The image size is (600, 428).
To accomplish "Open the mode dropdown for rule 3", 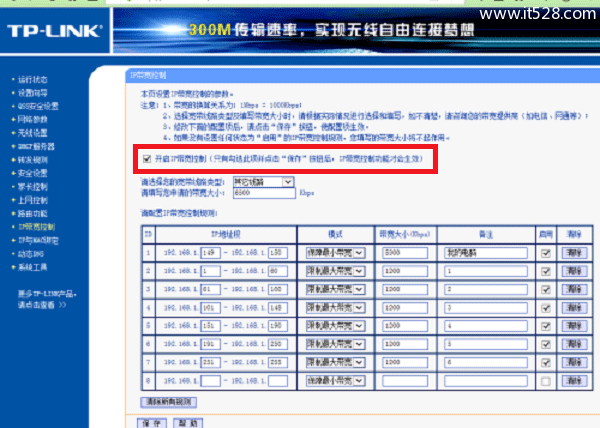I will pos(335,290).
